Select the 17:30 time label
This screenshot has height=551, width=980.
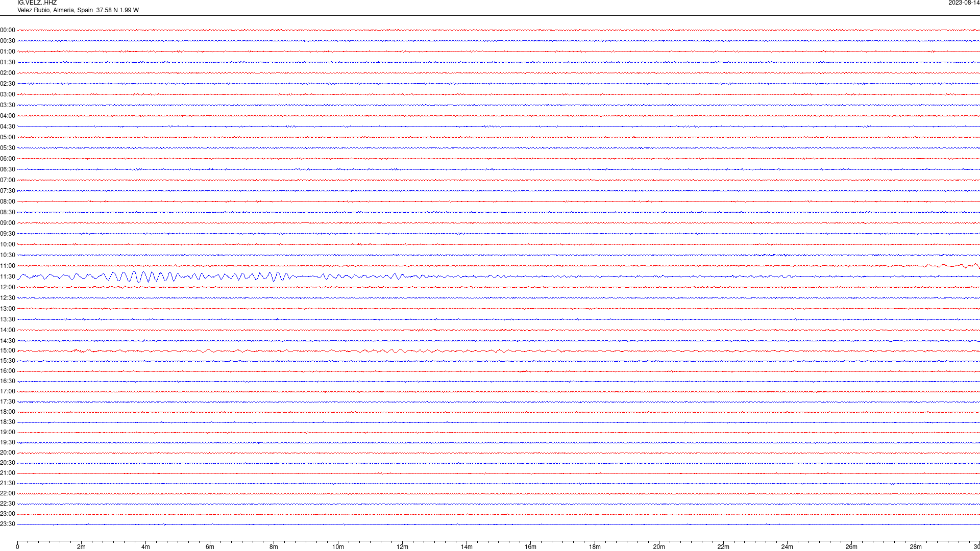(8, 402)
